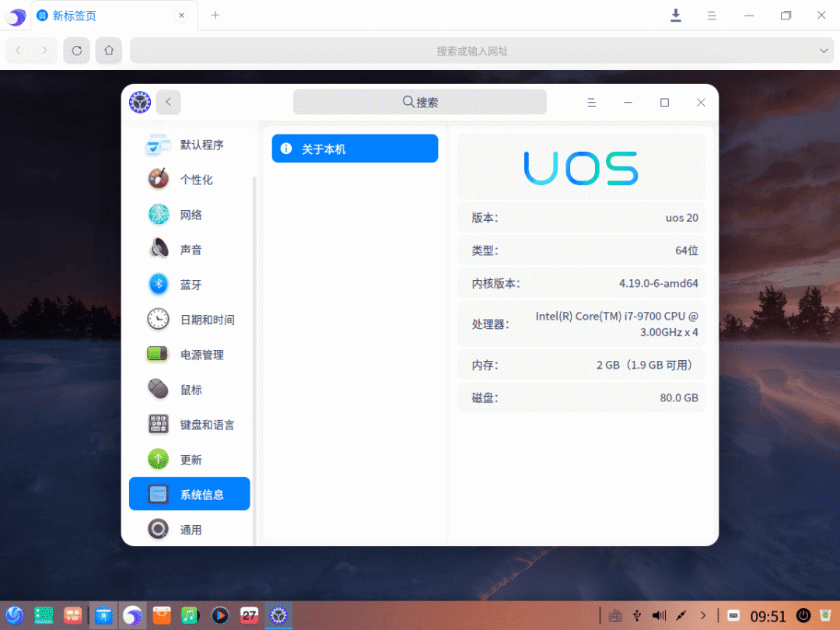This screenshot has width=840, height=630.
Task: Open the 更新 (Update) settings section
Action: 191,459
